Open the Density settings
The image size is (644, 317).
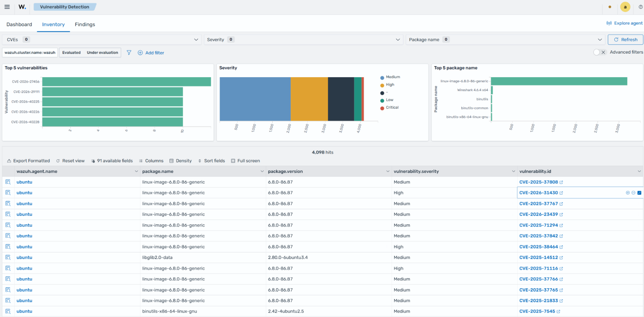181,161
